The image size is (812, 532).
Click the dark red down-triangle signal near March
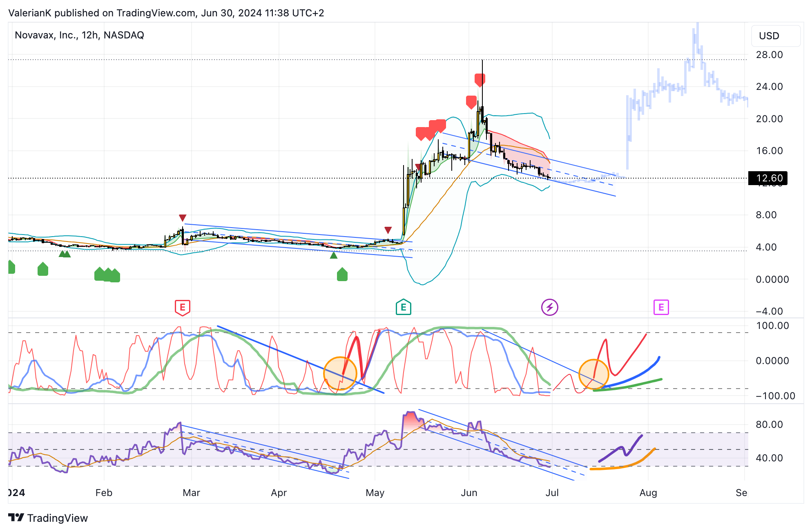[183, 218]
